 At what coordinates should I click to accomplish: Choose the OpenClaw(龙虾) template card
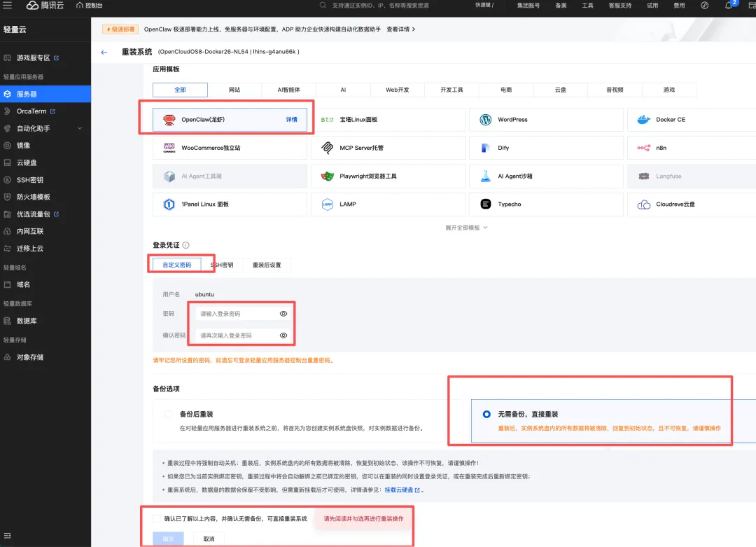pos(230,120)
